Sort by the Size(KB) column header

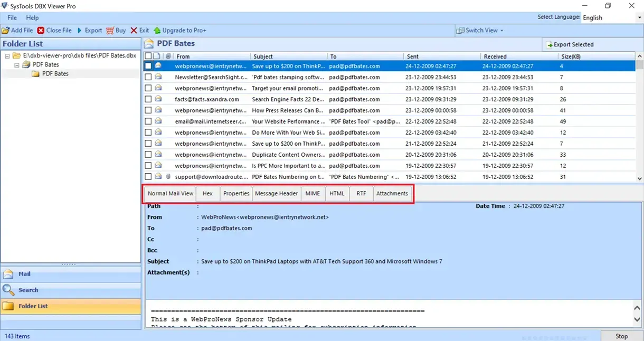click(597, 56)
